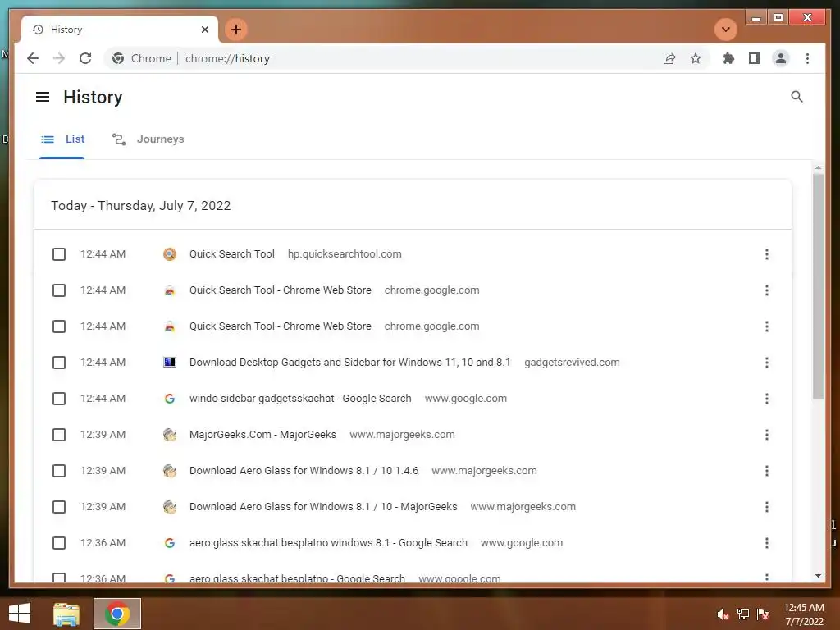Image resolution: width=840 pixels, height=630 pixels.
Task: Click the history page scrollbar thumb
Action: [x=818, y=286]
